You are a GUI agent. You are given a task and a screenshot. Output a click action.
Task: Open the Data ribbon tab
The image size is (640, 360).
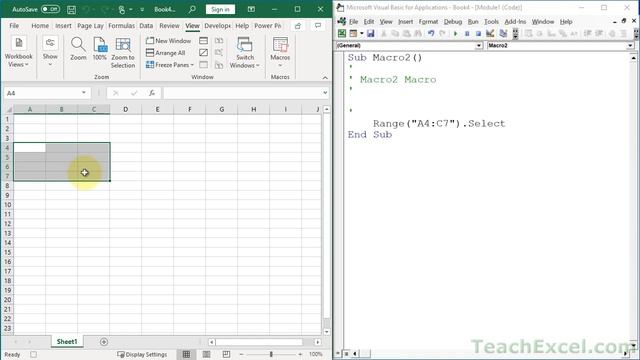(146, 26)
